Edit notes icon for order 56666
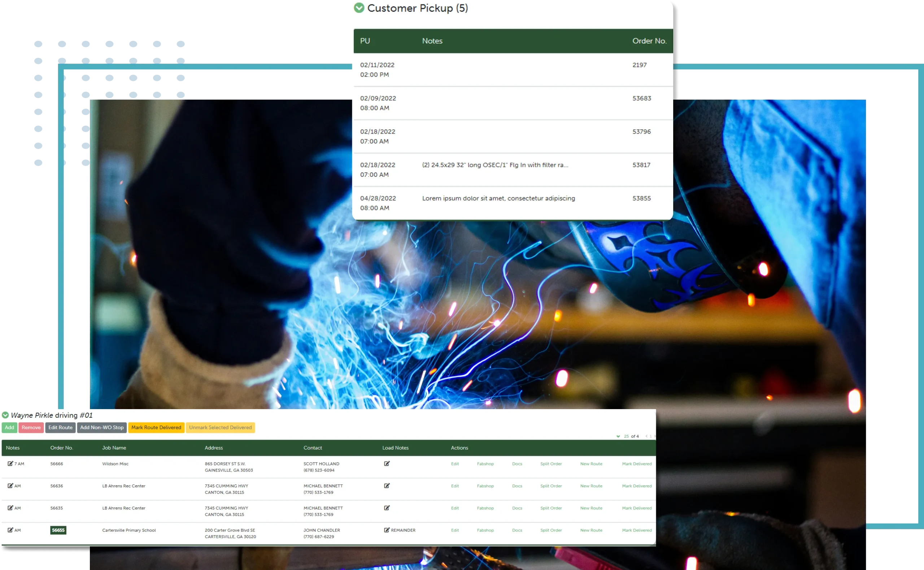 (10, 464)
